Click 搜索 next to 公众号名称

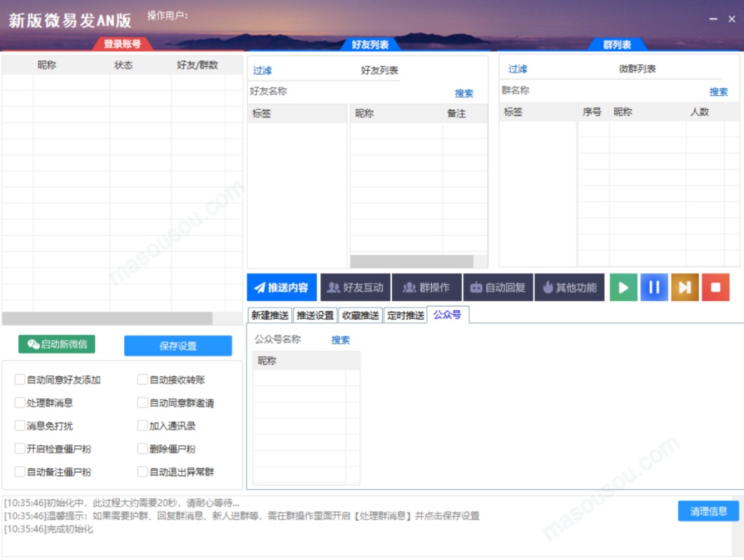(340, 339)
